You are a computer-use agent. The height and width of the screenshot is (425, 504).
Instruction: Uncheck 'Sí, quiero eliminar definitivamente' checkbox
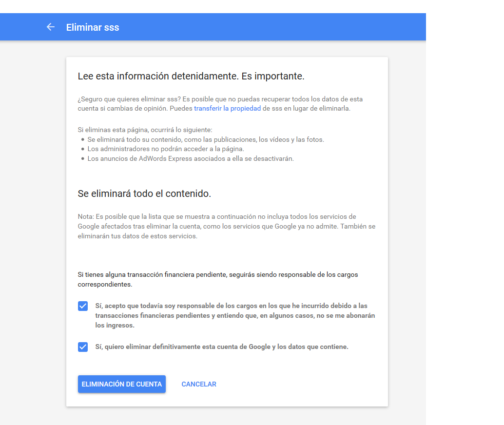click(x=82, y=347)
